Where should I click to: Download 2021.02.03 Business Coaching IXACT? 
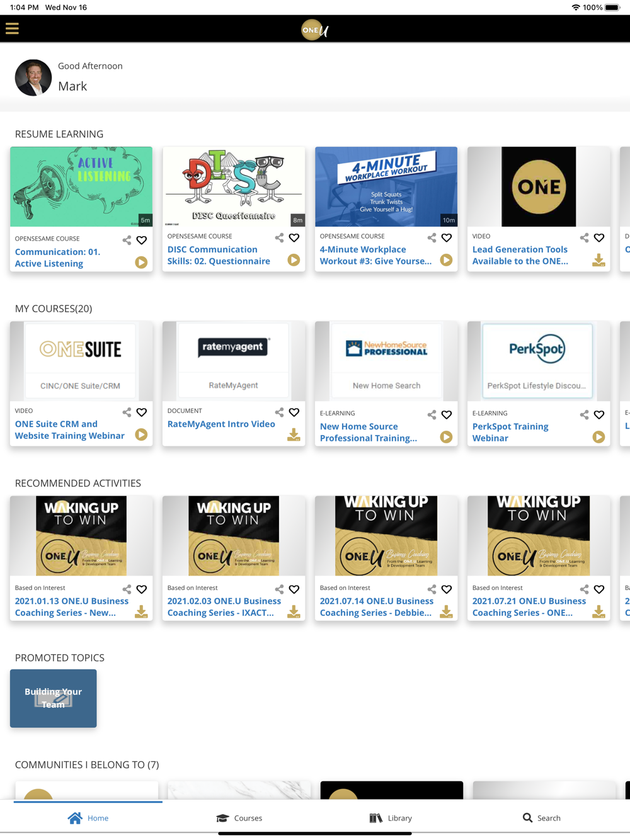click(x=294, y=611)
